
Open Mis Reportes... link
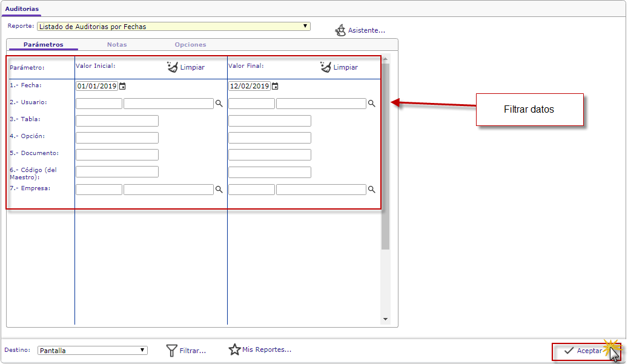[x=266, y=349]
